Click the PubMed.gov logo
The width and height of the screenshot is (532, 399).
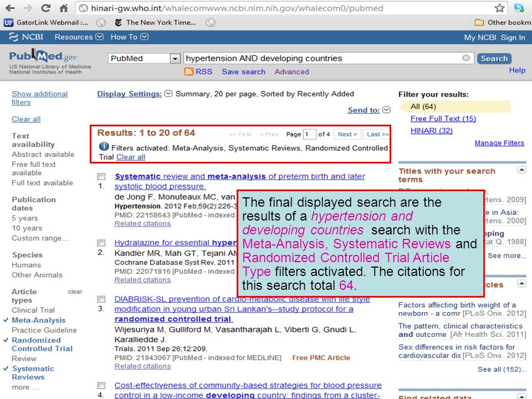coord(43,55)
